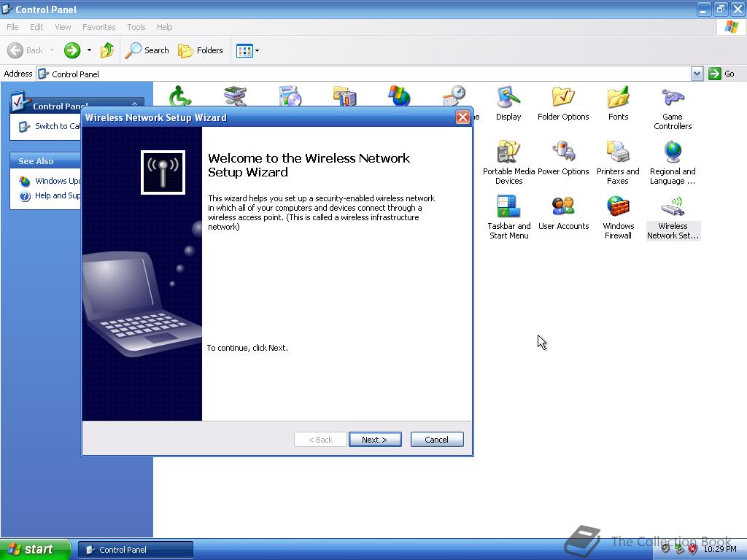Open the Accessibility Options wheelchair icon
Image resolution: width=747 pixels, height=560 pixels.
pyautogui.click(x=180, y=96)
